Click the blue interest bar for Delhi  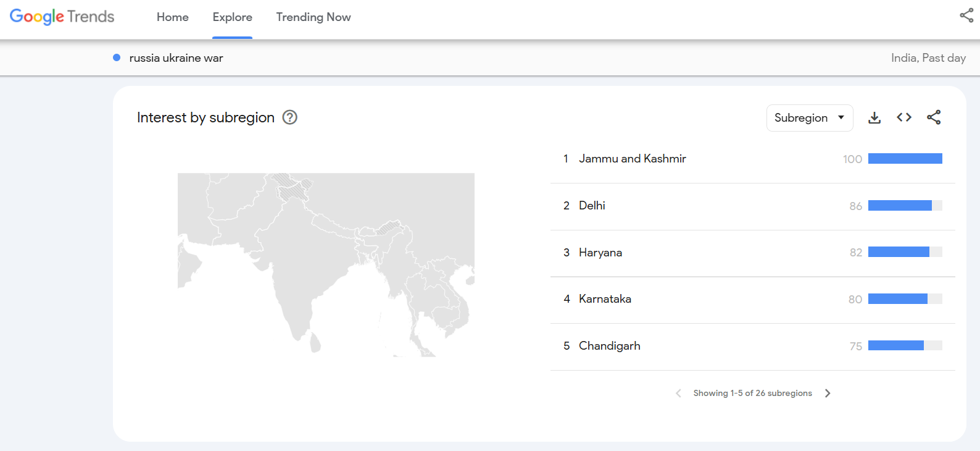coord(900,206)
